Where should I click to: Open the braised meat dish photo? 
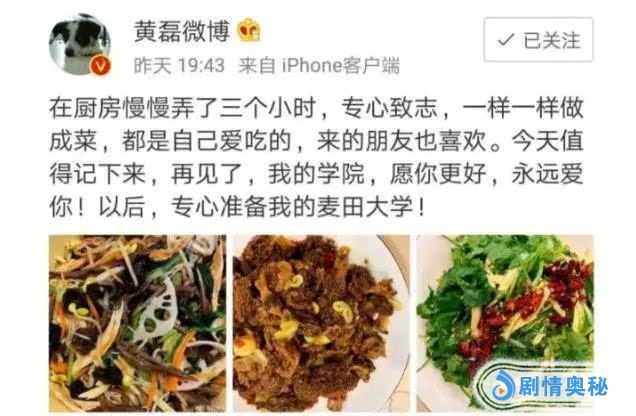[x=321, y=323]
